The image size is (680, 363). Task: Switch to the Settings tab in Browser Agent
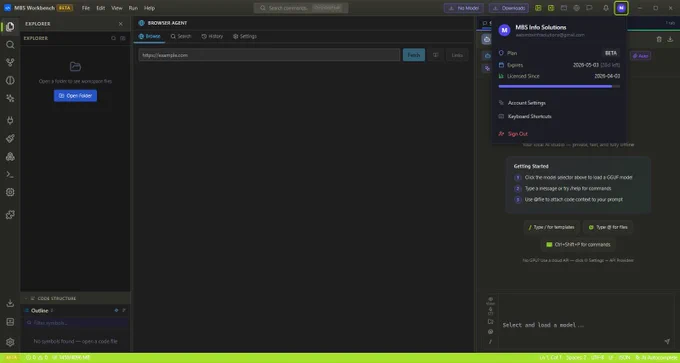click(245, 36)
